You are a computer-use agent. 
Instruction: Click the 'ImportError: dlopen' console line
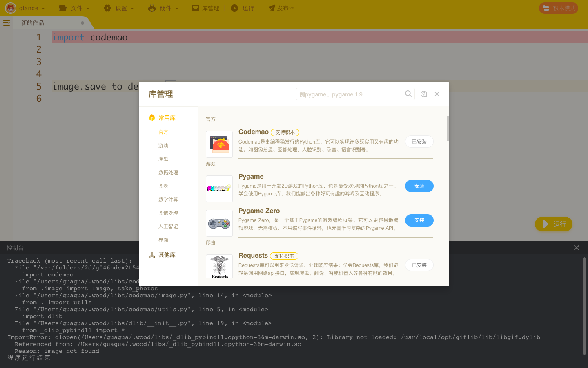[274, 337]
